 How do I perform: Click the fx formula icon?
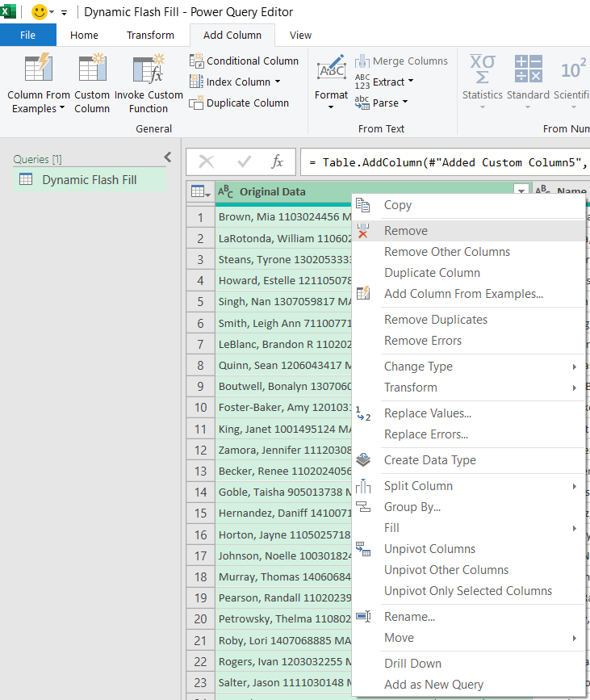[x=277, y=161]
